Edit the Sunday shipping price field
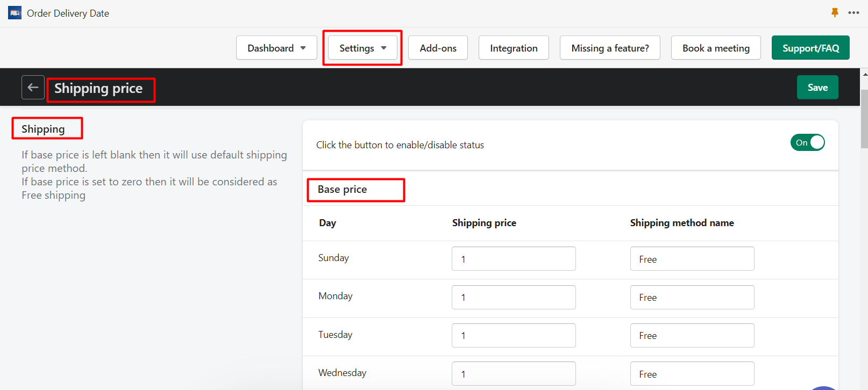Image resolution: width=868 pixels, height=390 pixels. pos(514,259)
